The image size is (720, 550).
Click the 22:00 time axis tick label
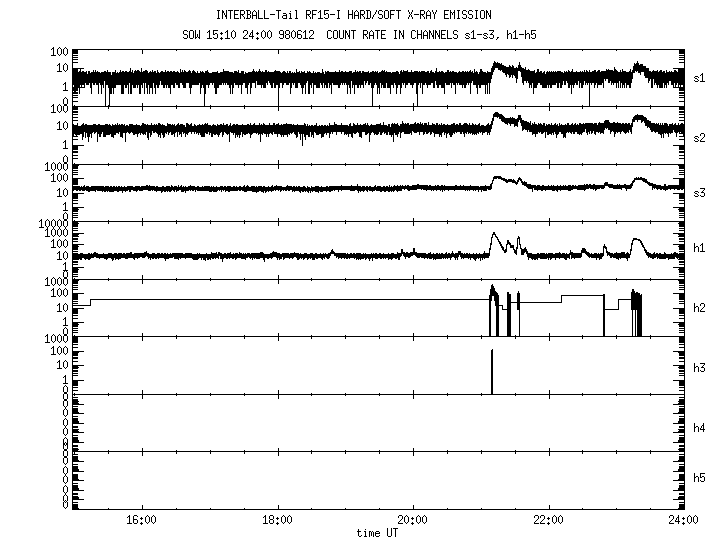pyautogui.click(x=548, y=520)
